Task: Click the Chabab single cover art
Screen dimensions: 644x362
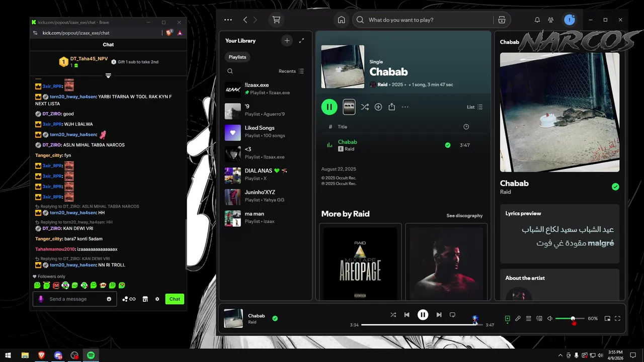Action: click(343, 67)
